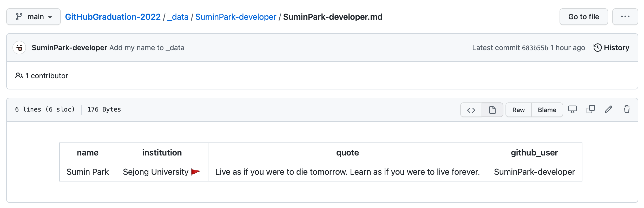Copy raw file contents

[x=591, y=109]
